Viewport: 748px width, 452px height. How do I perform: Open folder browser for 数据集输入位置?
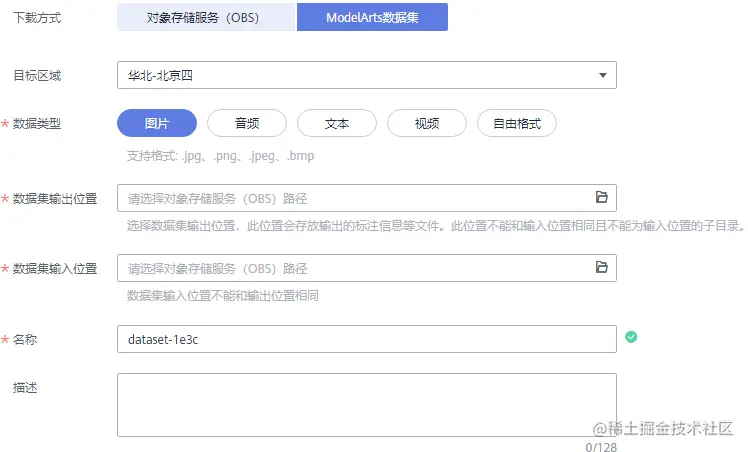[602, 267]
